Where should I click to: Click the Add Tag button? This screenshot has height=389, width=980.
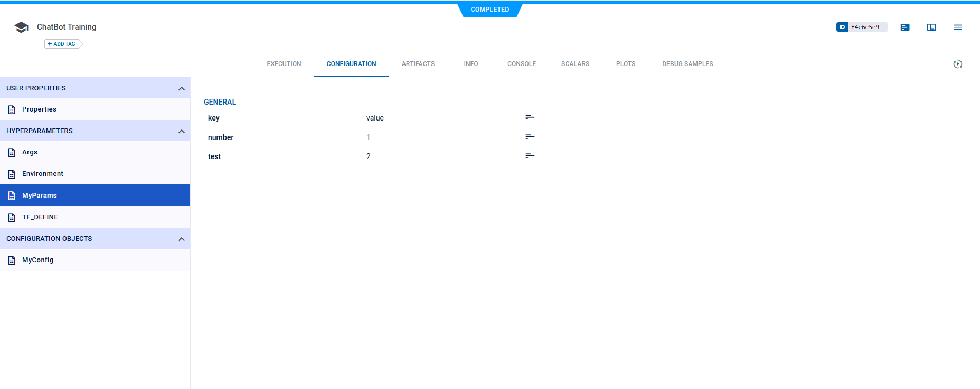(62, 44)
